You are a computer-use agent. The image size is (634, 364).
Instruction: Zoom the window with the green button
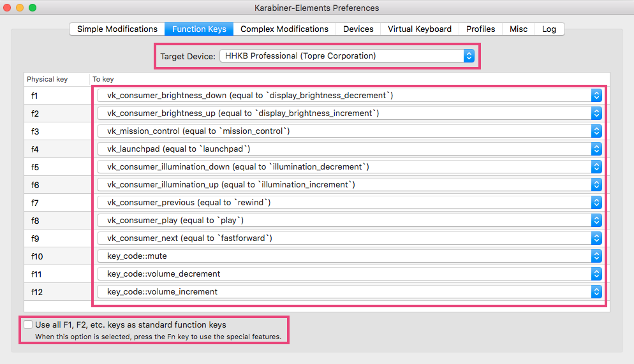(x=33, y=8)
